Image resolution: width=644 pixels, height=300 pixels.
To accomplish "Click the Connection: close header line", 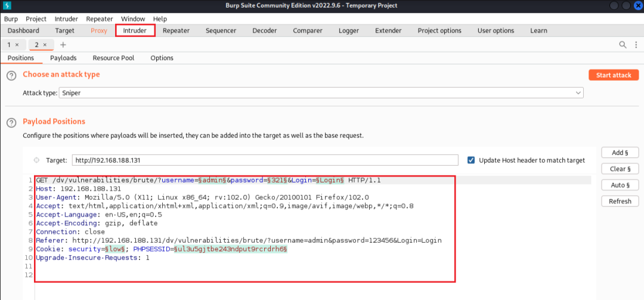I will pos(70,232).
